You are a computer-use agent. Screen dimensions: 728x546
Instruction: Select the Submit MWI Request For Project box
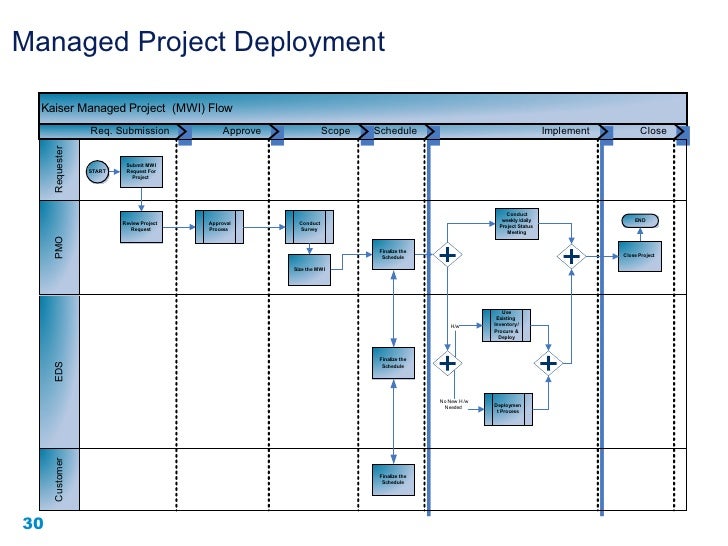pyautogui.click(x=141, y=172)
